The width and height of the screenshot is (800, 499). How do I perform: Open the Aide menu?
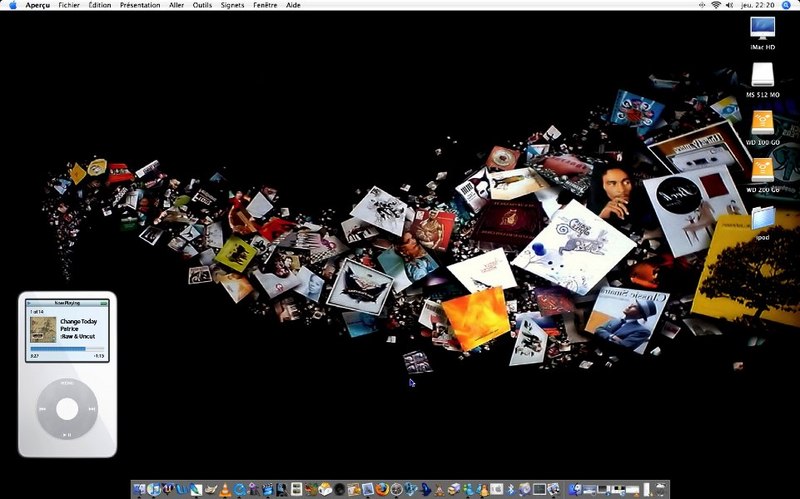(x=293, y=5)
